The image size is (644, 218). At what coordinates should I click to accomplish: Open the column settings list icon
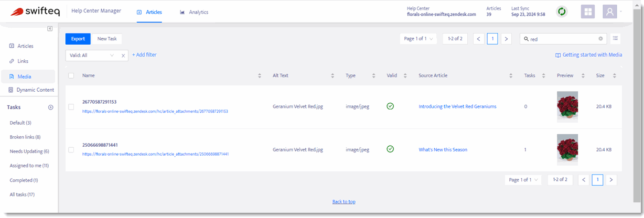[616, 38]
